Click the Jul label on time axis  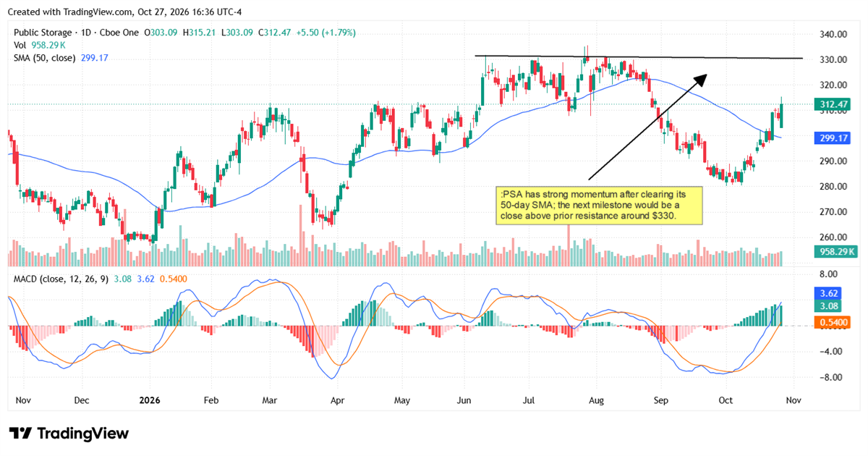click(529, 400)
